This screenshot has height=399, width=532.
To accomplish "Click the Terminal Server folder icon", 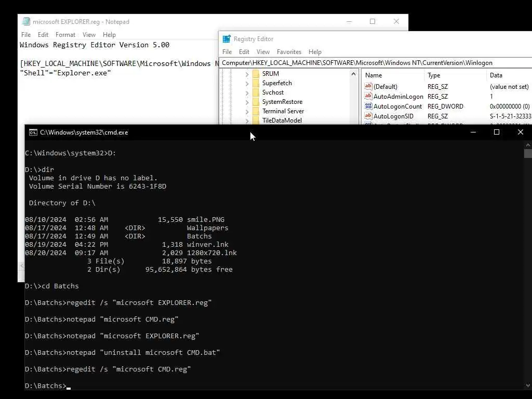I will pyautogui.click(x=256, y=111).
